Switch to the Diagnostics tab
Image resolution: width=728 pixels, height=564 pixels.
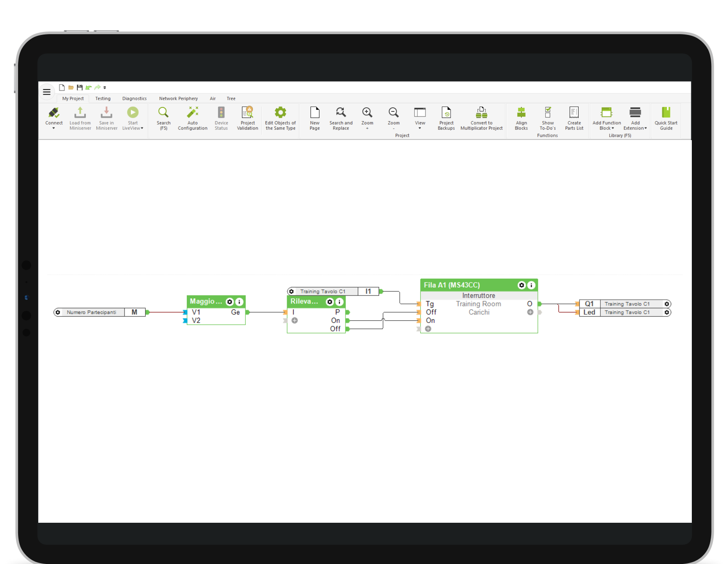click(134, 98)
